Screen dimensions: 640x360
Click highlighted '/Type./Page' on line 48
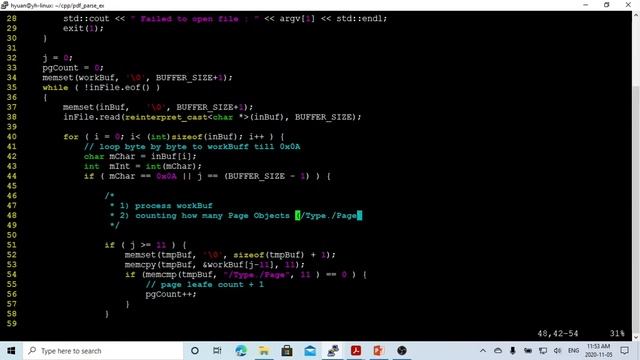(x=329, y=215)
